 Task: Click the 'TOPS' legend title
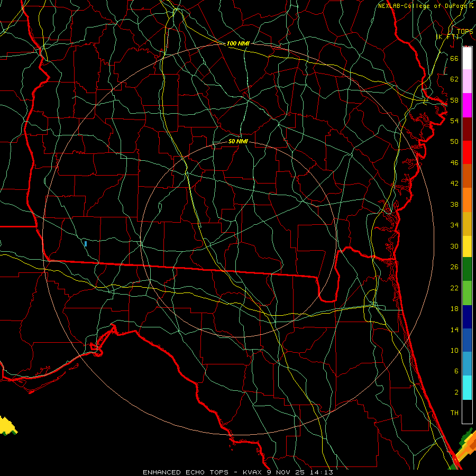[465, 32]
